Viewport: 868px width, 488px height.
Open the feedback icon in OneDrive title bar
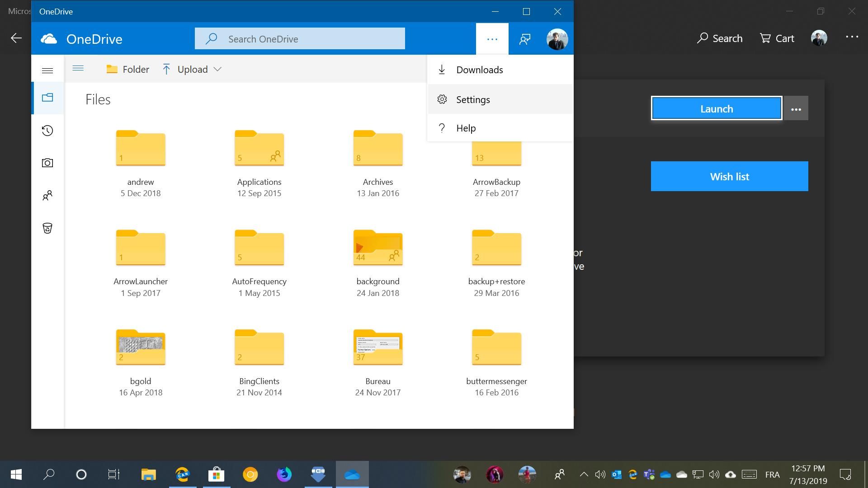pyautogui.click(x=524, y=39)
